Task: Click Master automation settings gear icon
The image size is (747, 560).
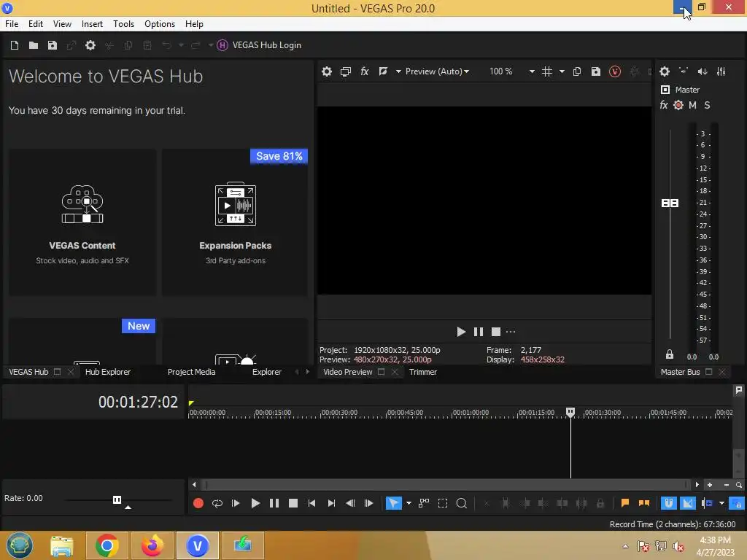Action: 678,105
